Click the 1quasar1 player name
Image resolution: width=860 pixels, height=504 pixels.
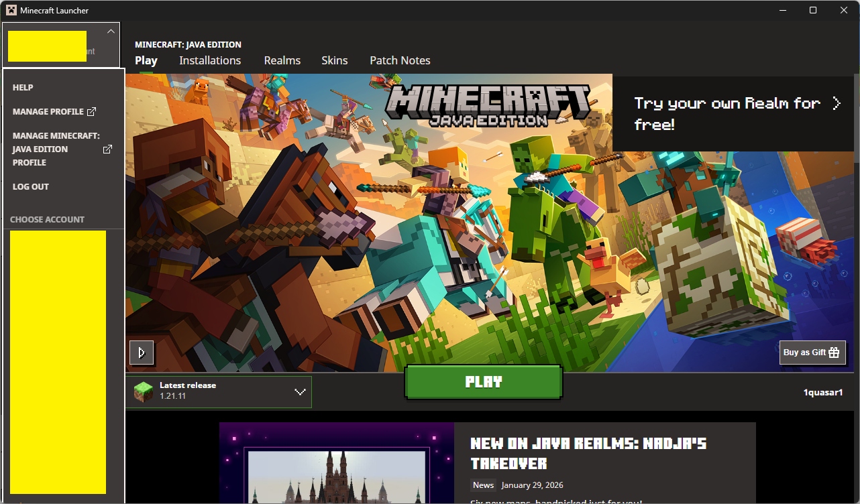(823, 393)
